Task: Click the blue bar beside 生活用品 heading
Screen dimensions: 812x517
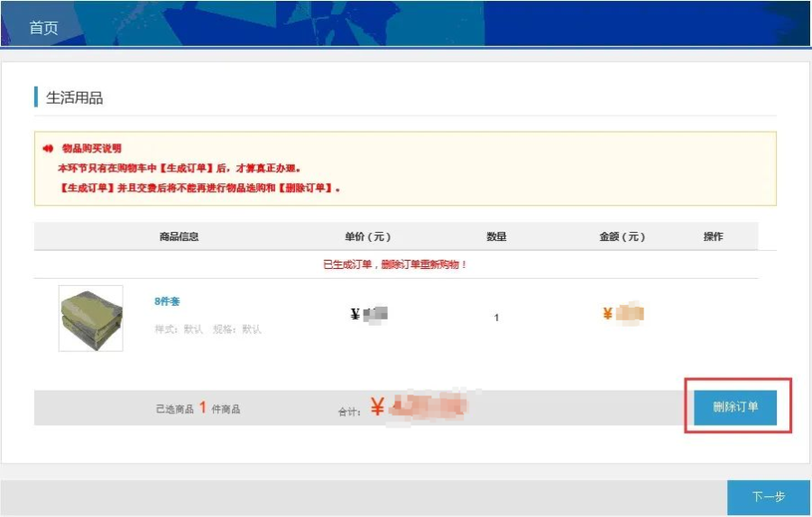Action: tap(36, 97)
